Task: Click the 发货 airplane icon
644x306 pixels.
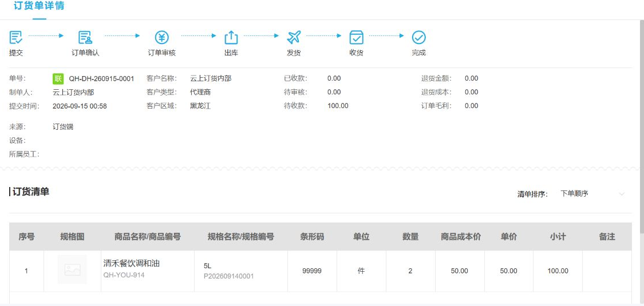Action: pos(294,37)
